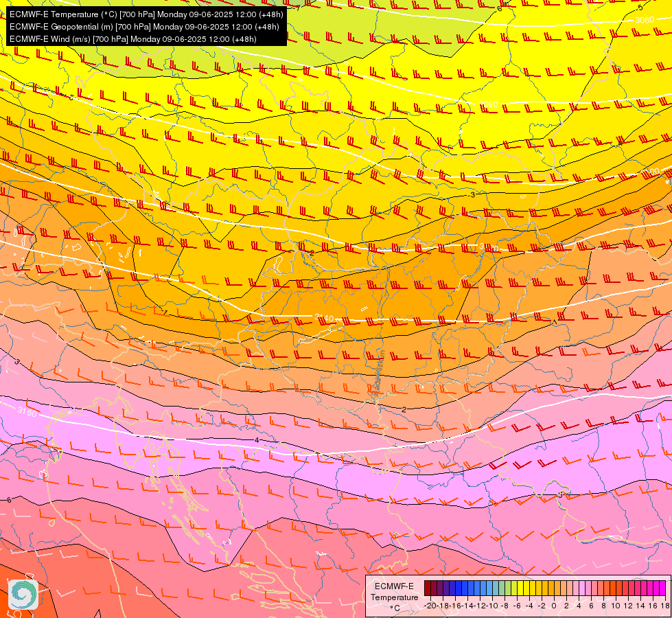Click the '10' tick label in the legend

(x=616, y=606)
